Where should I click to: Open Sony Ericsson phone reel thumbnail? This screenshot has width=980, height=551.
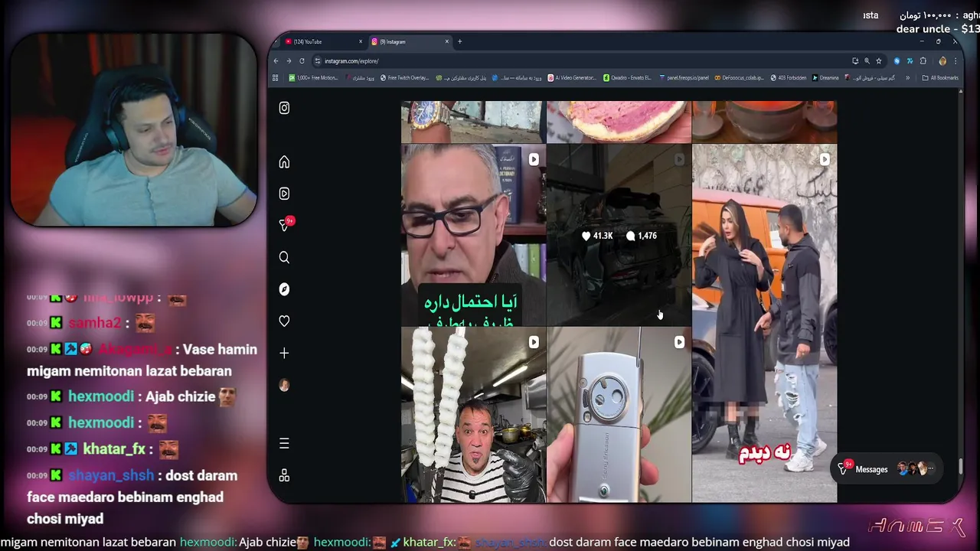(619, 415)
